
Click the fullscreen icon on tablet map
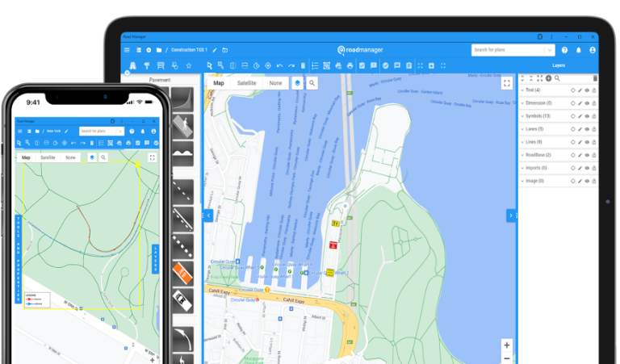point(506,83)
